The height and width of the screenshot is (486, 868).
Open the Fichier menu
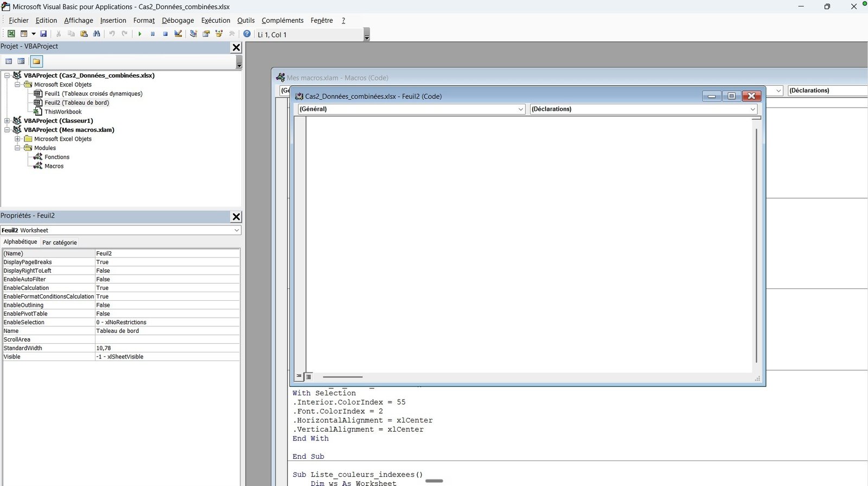[18, 20]
